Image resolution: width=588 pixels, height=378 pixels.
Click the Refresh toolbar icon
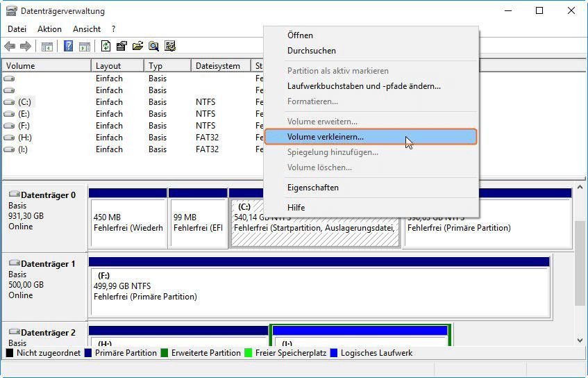coord(106,46)
